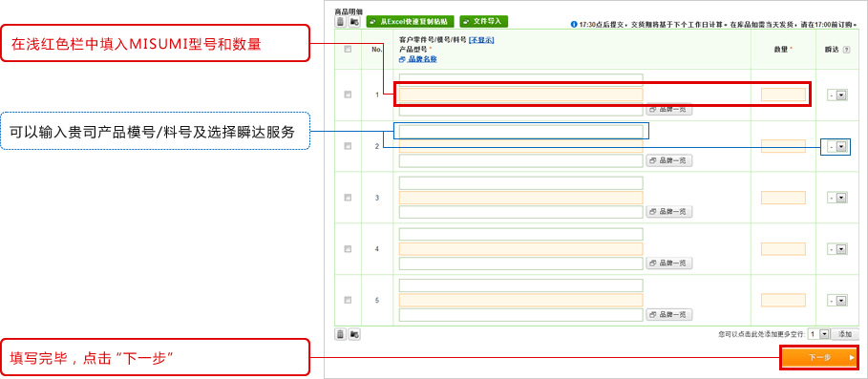
Task: Focus the pink product model field in row 3
Action: pyautogui.click(x=521, y=198)
